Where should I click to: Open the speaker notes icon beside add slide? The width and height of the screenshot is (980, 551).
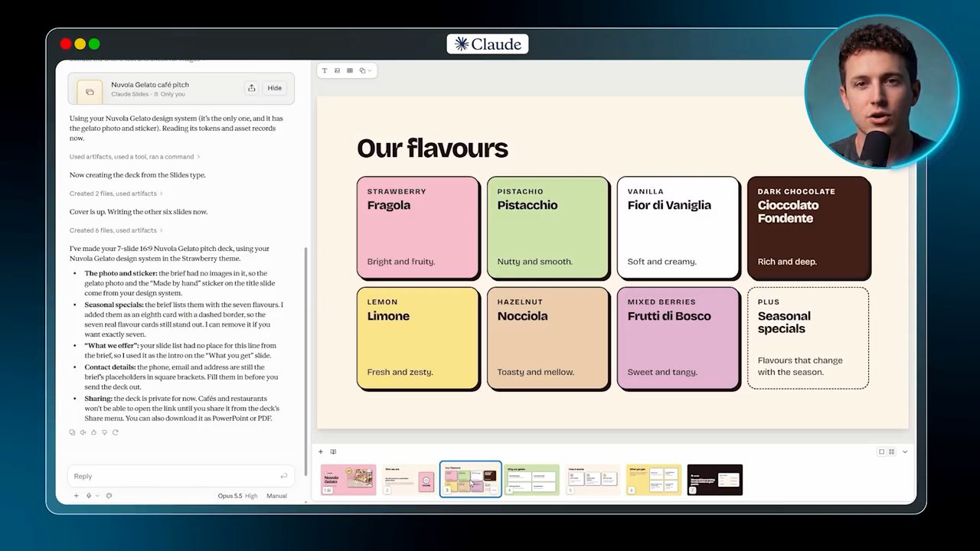(333, 452)
